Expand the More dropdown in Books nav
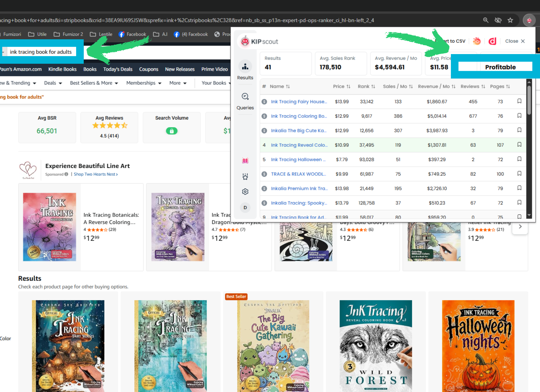This screenshot has height=392, width=540. pyautogui.click(x=178, y=83)
